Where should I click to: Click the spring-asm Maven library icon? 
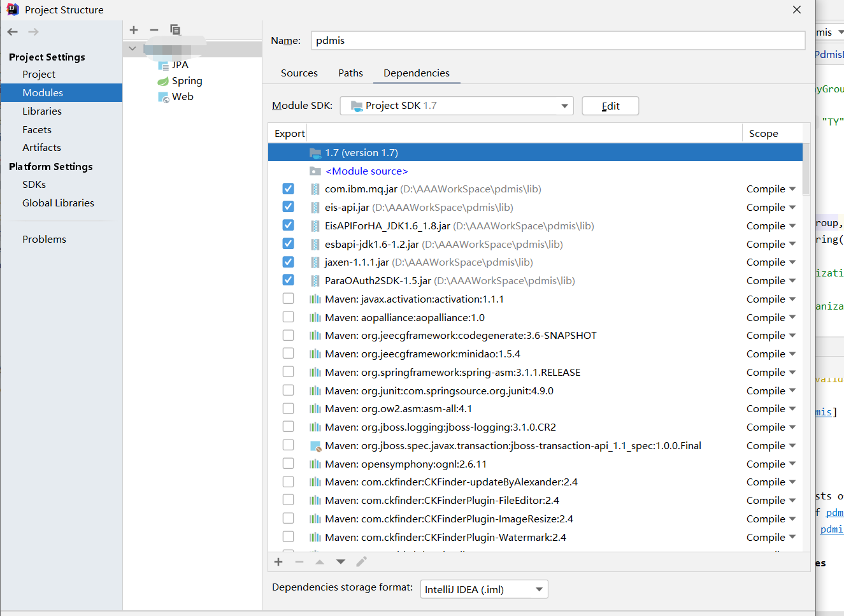point(315,373)
